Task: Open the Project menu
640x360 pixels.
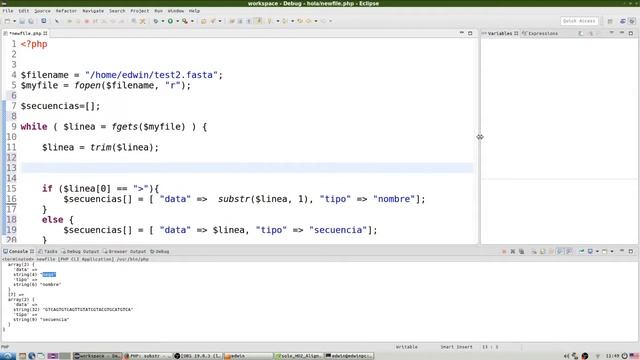Action: click(140, 11)
